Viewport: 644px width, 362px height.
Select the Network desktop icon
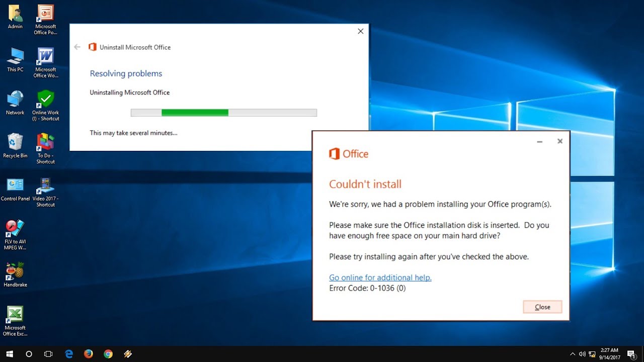(15, 103)
